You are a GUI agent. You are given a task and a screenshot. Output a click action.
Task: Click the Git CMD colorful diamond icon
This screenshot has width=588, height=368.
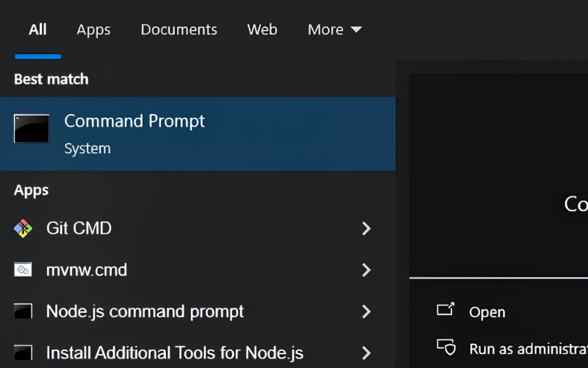point(23,228)
